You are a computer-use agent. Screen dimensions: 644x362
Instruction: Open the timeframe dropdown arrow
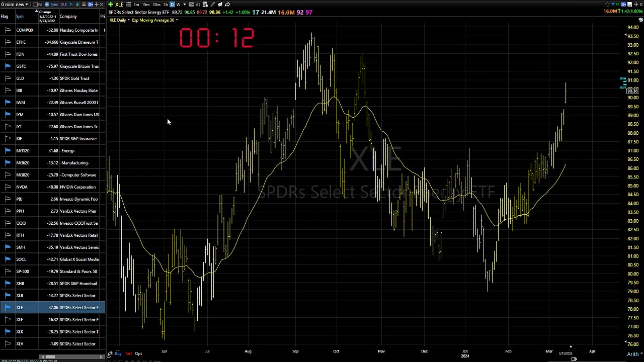(x=185, y=5)
